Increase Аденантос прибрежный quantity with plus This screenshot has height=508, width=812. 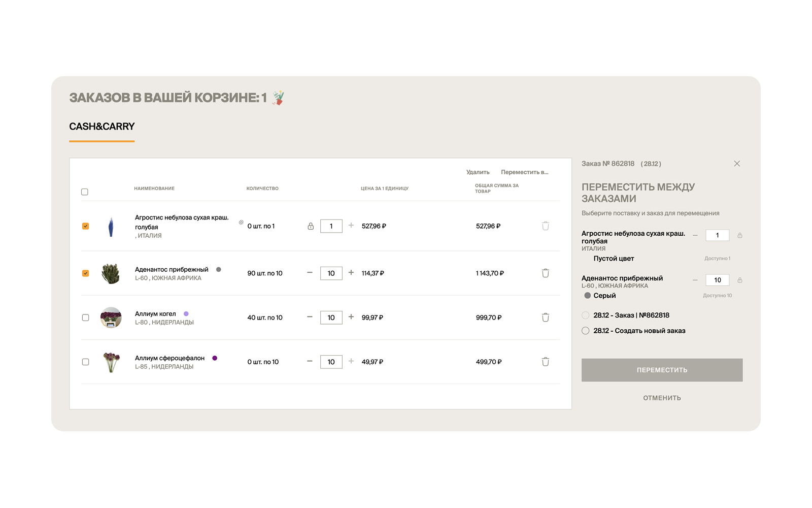351,273
